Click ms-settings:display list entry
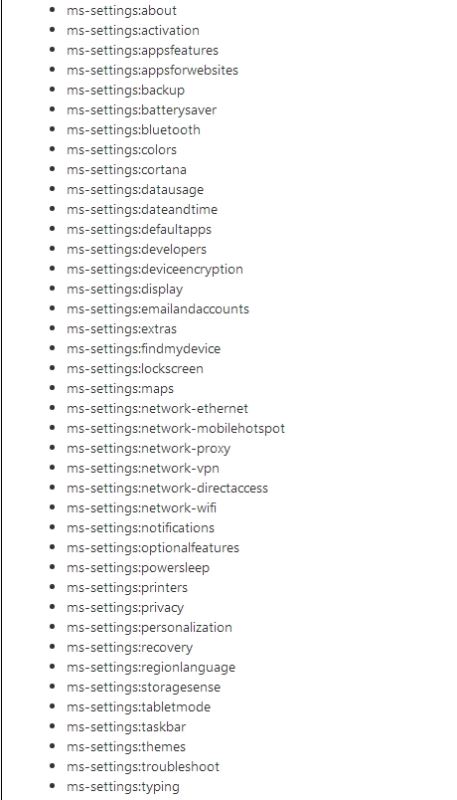 click(x=124, y=289)
